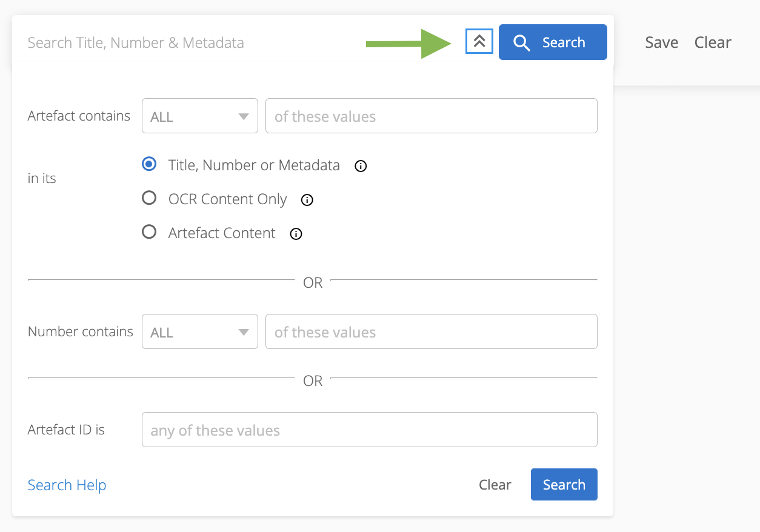This screenshot has width=760, height=532.
Task: Click the bottom Clear button
Action: 495,485
